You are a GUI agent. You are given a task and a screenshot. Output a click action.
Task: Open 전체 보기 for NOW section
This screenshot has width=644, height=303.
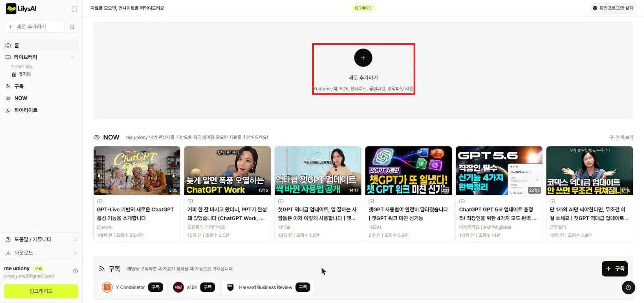pyautogui.click(x=621, y=137)
